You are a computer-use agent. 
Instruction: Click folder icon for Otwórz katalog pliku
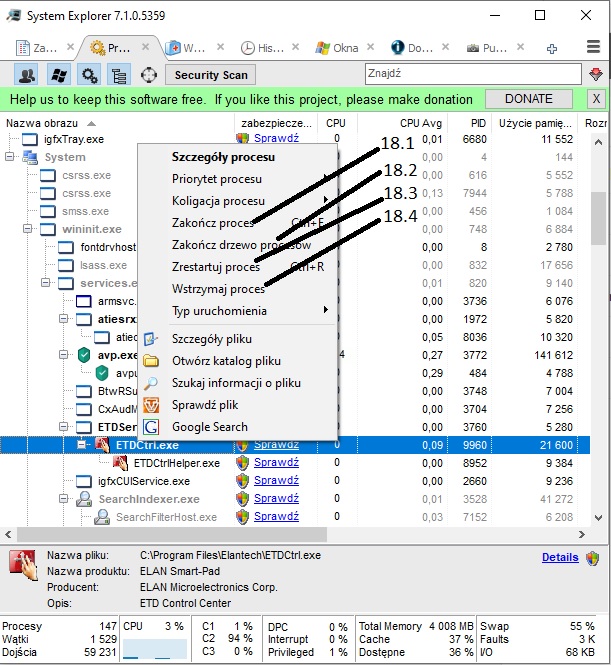151,361
